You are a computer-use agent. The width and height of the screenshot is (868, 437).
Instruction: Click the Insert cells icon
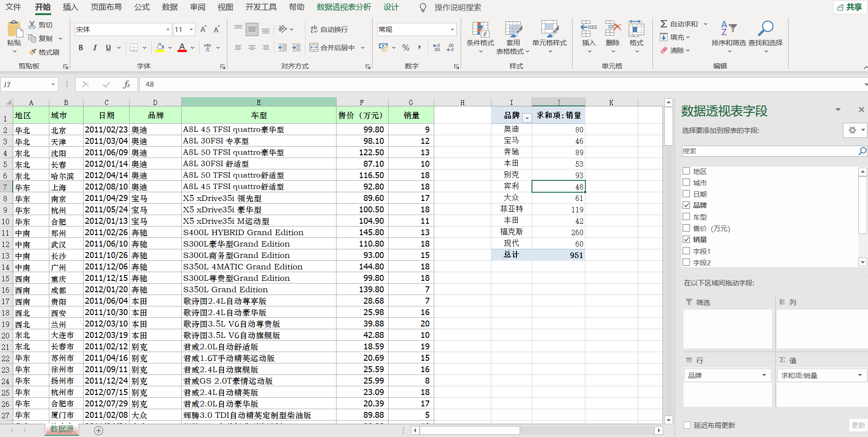click(589, 29)
